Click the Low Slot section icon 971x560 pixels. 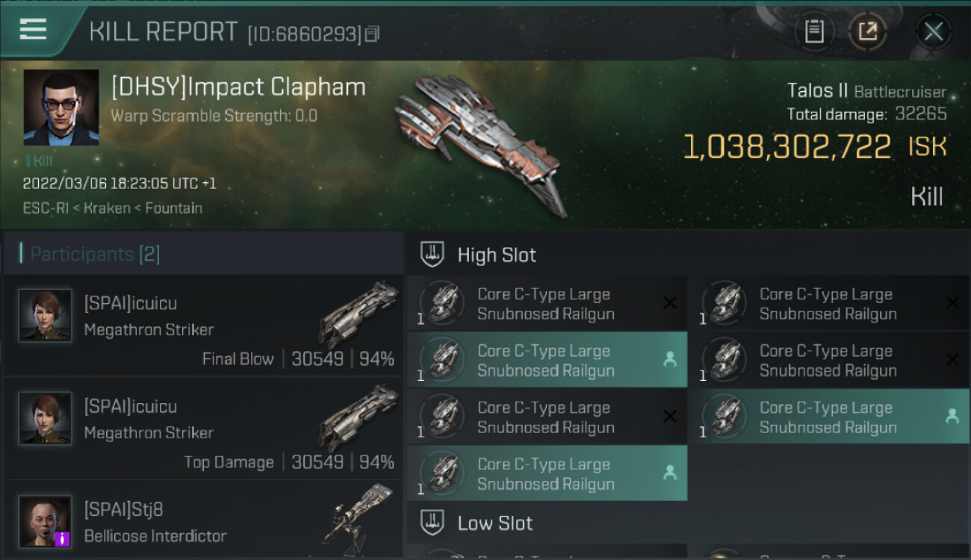pos(432,523)
